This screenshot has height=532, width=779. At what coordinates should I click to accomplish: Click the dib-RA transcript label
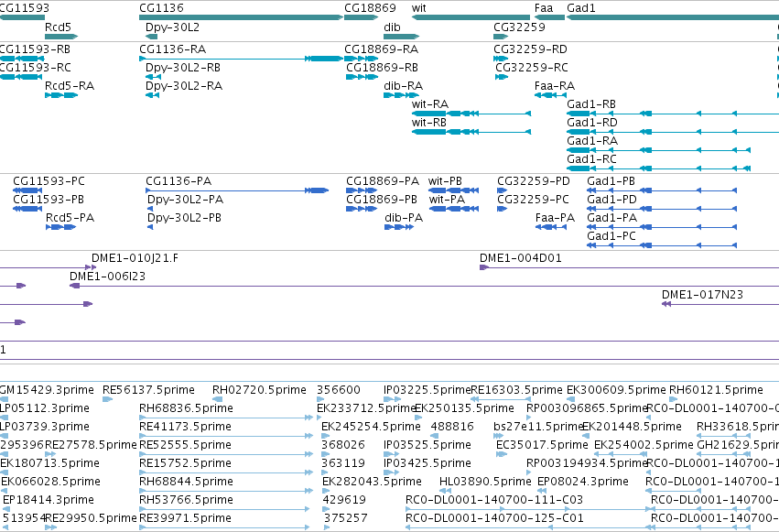click(404, 85)
